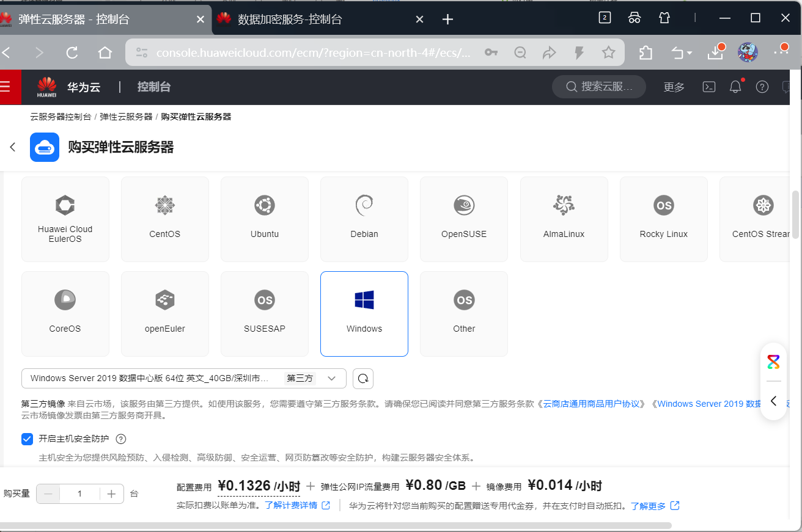Click the vertical page scrollbar thumb
Screen dimensions: 802x532
coord(795,214)
